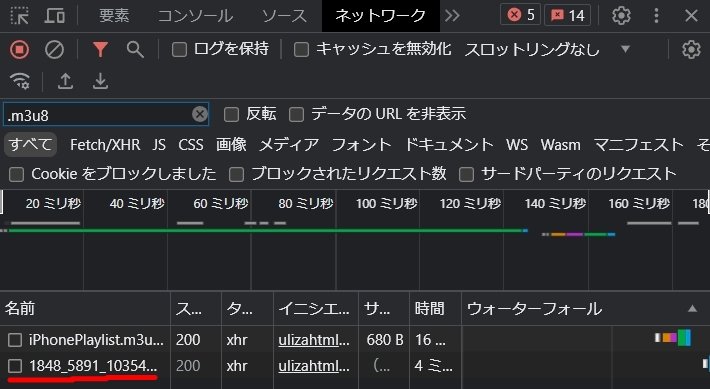Toggle the device toolbar icon

[54, 16]
